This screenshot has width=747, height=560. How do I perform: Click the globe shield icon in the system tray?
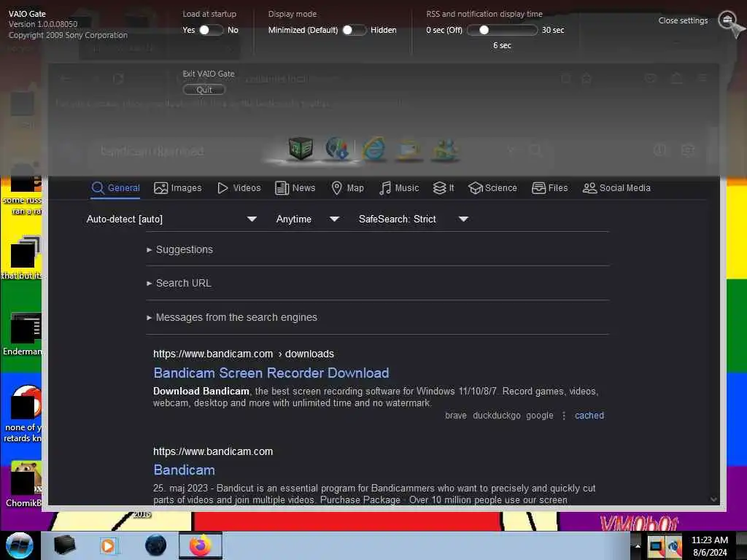[674, 546]
